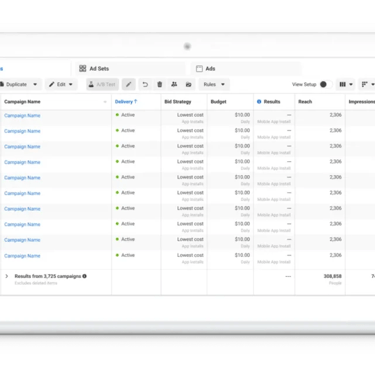This screenshot has width=375, height=366.
Task: Switch to the Ads tab
Action: coord(246,69)
